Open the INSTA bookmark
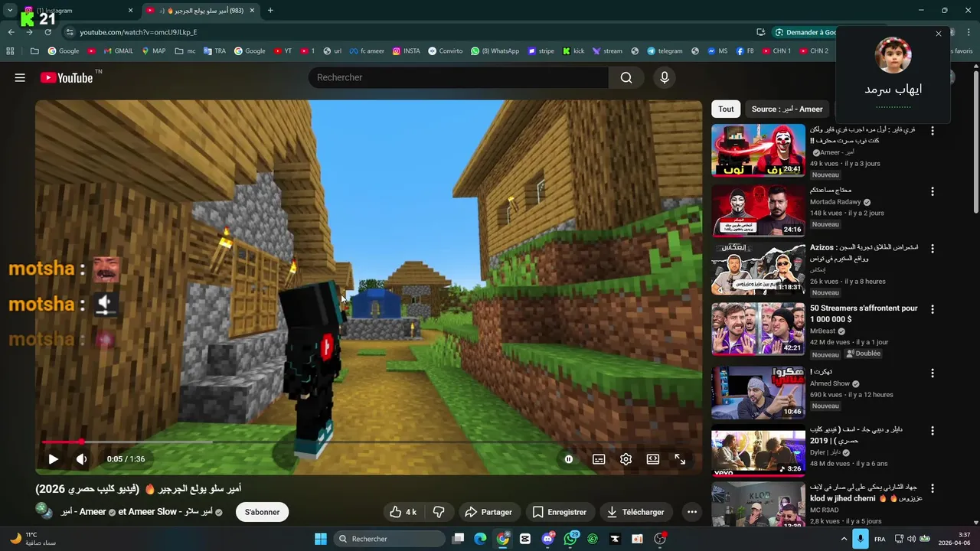Image resolution: width=980 pixels, height=551 pixels. [x=406, y=51]
